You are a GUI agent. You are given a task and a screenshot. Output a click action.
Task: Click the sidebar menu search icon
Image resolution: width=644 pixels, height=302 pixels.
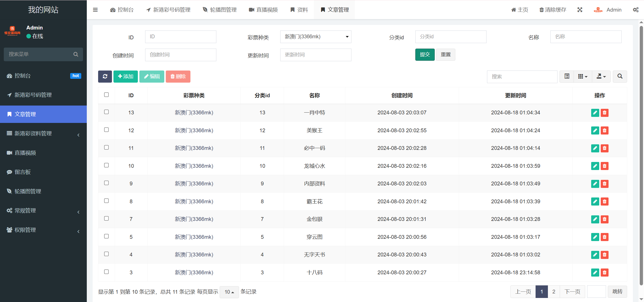[x=76, y=54]
